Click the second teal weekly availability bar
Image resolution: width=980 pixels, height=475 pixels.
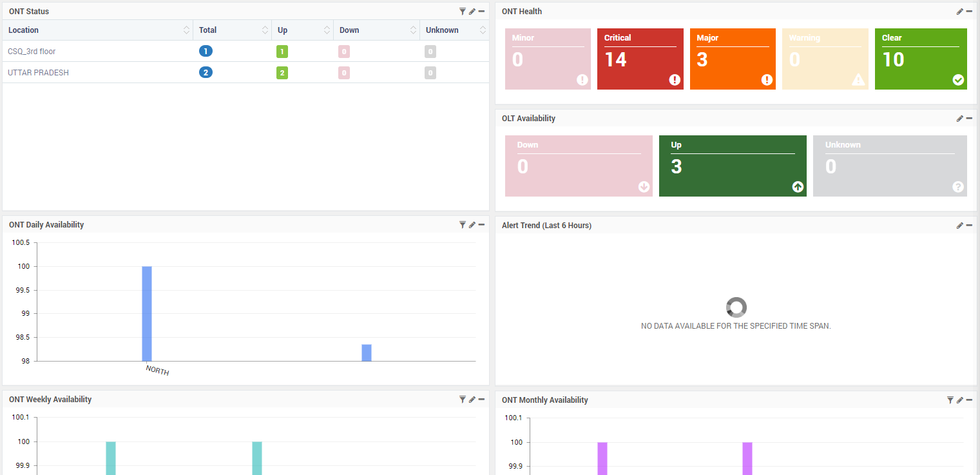click(x=257, y=458)
